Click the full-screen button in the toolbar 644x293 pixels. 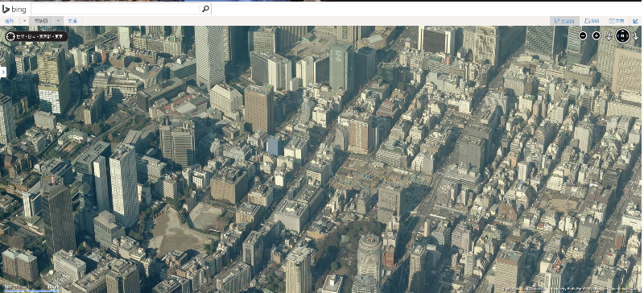pos(564,21)
